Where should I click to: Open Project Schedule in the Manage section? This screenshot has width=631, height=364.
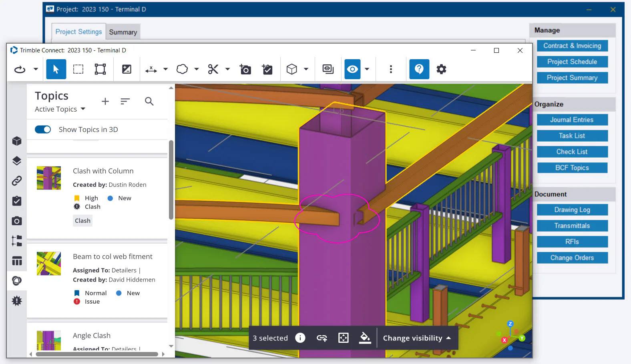(572, 62)
